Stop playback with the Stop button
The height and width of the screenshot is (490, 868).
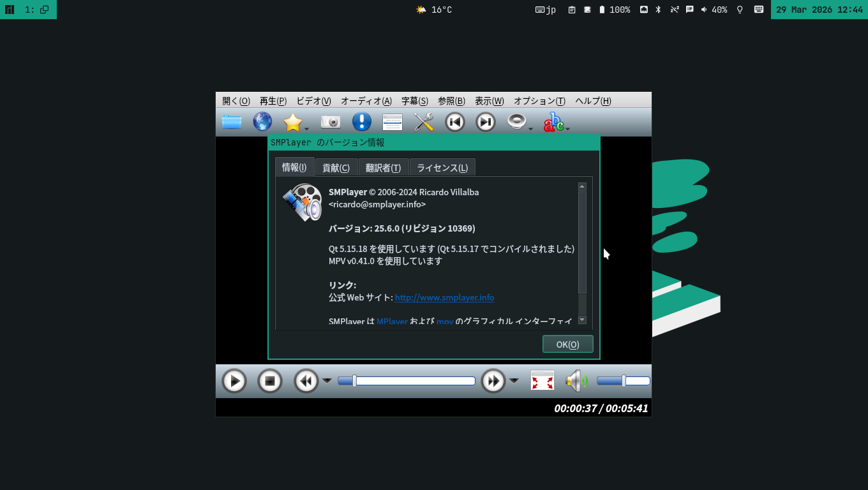tap(270, 381)
